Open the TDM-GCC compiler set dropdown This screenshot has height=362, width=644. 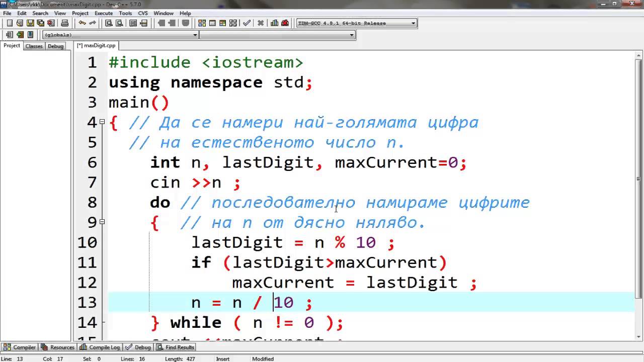357,23
